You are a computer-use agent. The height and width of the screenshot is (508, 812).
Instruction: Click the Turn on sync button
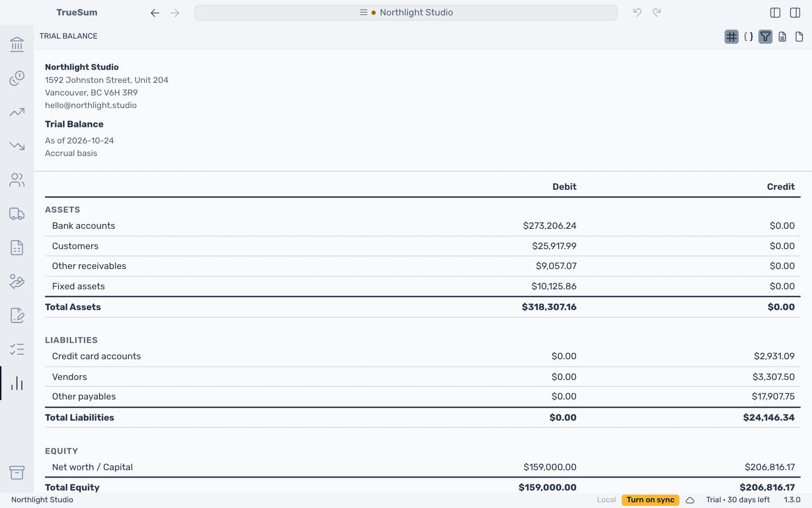[x=650, y=500]
